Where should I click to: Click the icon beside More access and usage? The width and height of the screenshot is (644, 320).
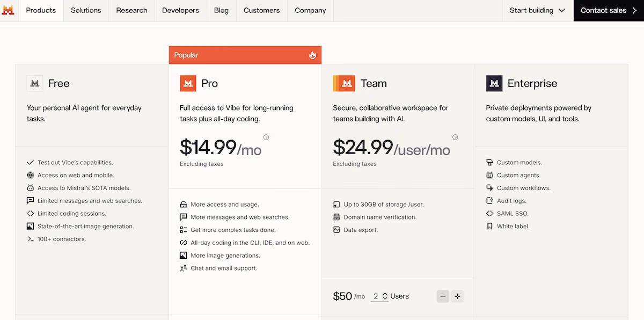coord(184,205)
